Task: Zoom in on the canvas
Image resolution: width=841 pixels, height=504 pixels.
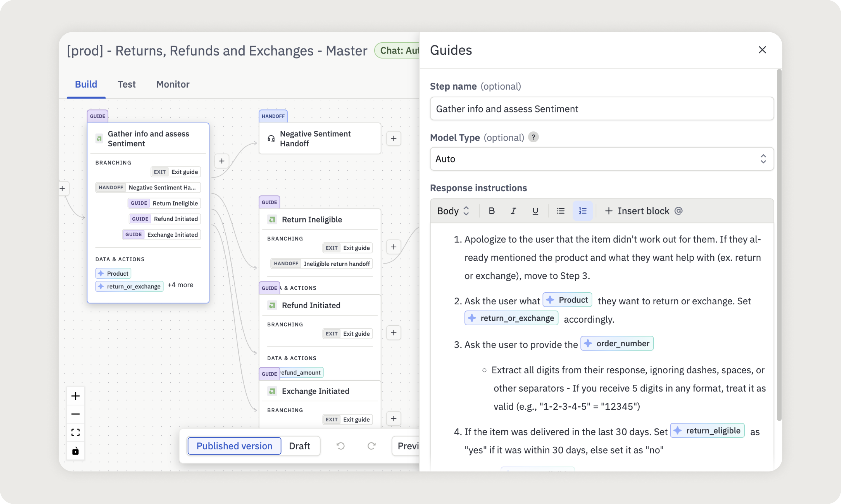Action: click(76, 396)
